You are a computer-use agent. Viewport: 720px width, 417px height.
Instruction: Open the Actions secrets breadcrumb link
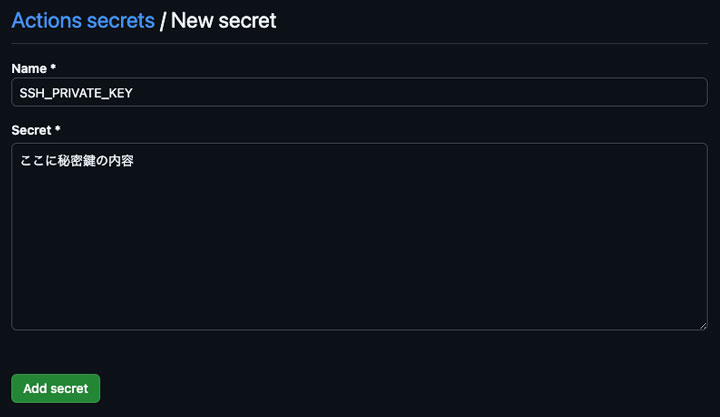click(83, 20)
